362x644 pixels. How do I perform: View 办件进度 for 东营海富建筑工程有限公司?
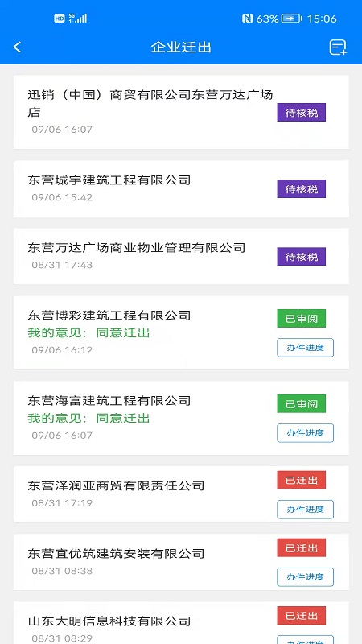coord(305,433)
